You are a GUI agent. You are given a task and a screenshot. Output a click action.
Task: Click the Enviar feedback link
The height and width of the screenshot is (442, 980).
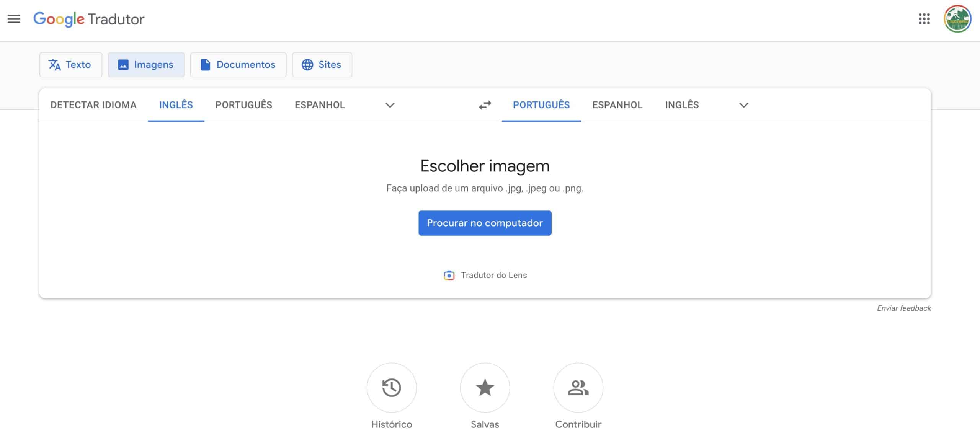904,308
